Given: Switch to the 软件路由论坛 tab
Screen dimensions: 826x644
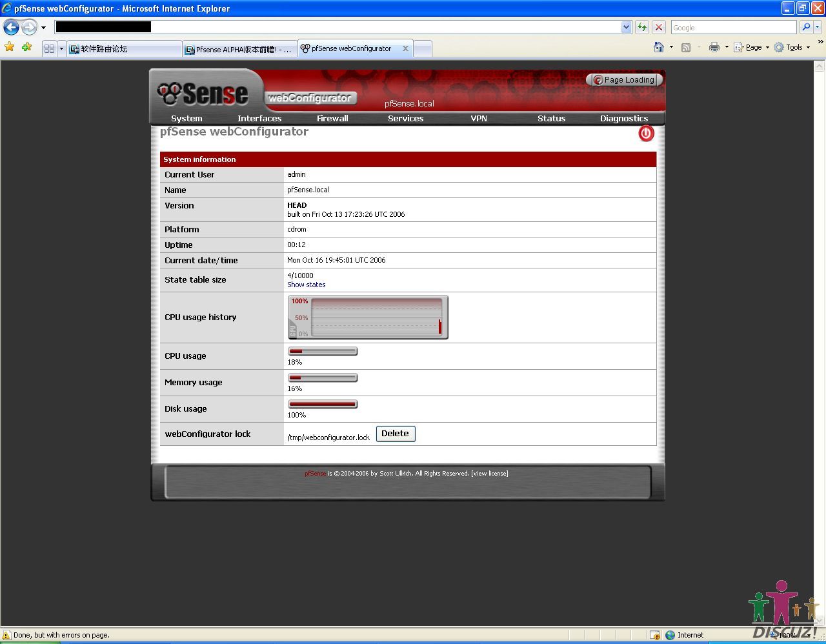Looking at the screenshot, I should pos(124,48).
